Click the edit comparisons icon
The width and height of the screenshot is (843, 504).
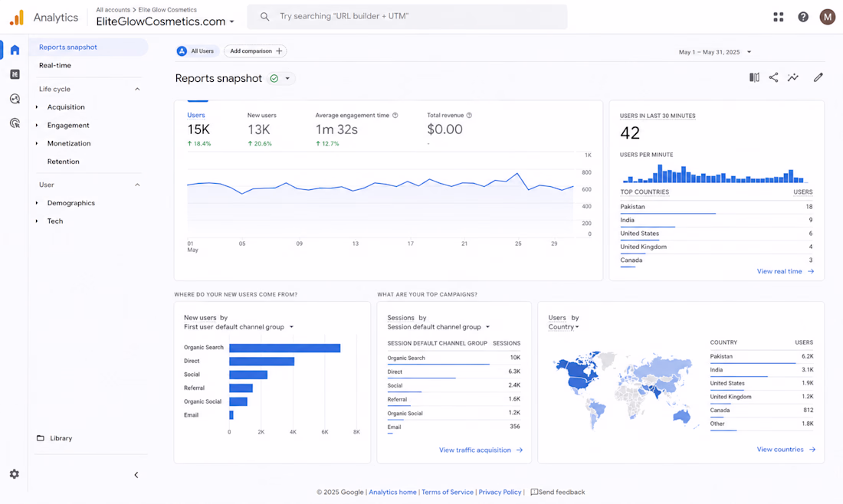pyautogui.click(x=754, y=77)
